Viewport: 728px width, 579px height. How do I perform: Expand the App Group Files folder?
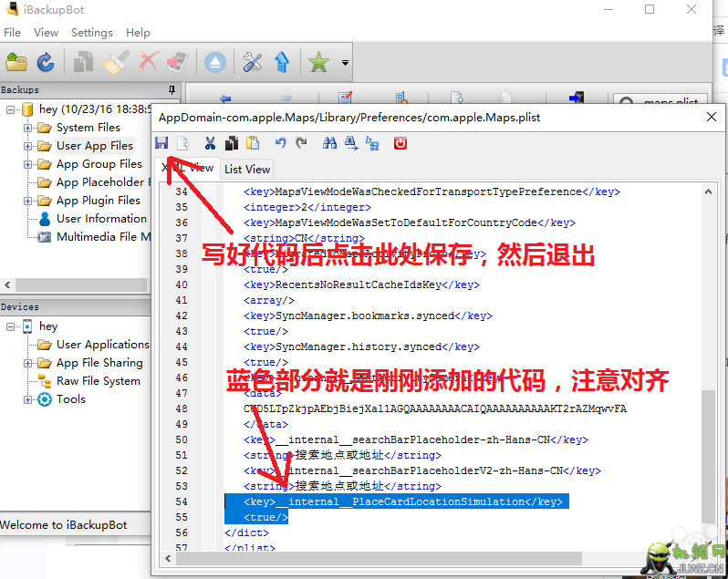[28, 164]
